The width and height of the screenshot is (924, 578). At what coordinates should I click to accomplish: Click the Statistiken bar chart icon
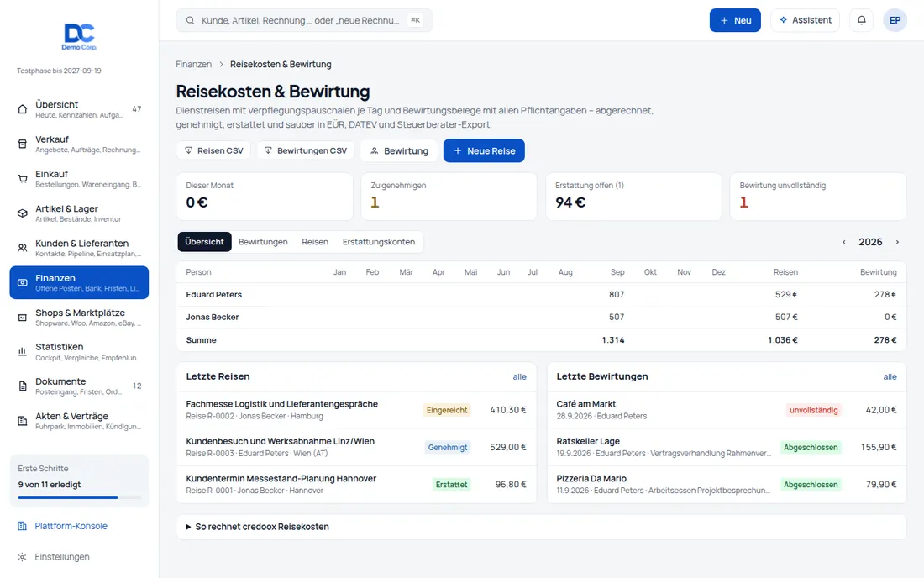tap(23, 352)
